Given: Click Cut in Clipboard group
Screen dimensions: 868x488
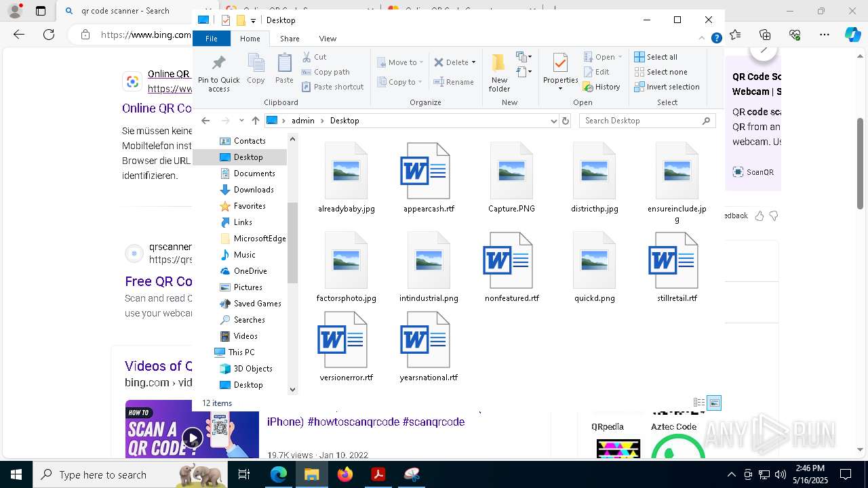Looking at the screenshot, I should [x=314, y=57].
